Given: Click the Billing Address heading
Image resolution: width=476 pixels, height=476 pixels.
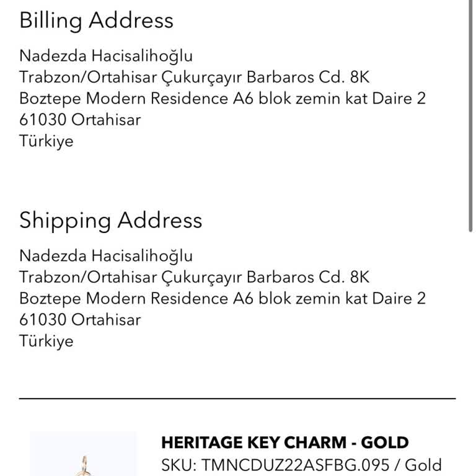Looking at the screenshot, I should click(96, 20).
